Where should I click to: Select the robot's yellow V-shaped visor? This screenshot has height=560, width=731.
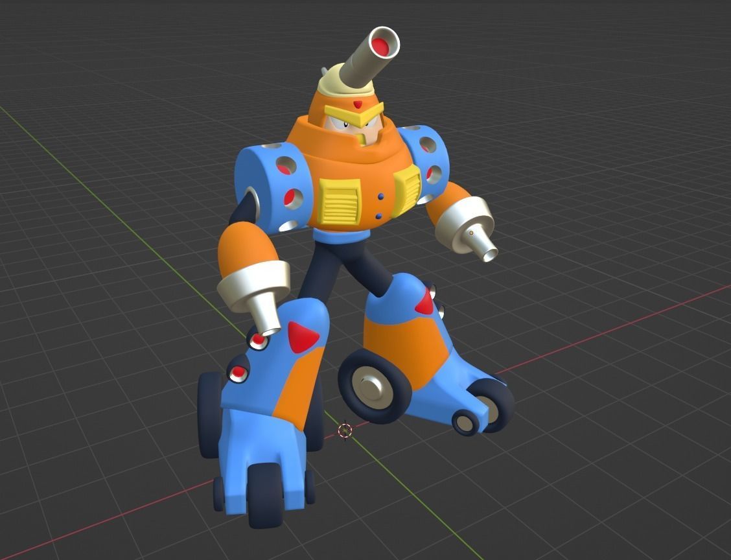pyautogui.click(x=354, y=115)
